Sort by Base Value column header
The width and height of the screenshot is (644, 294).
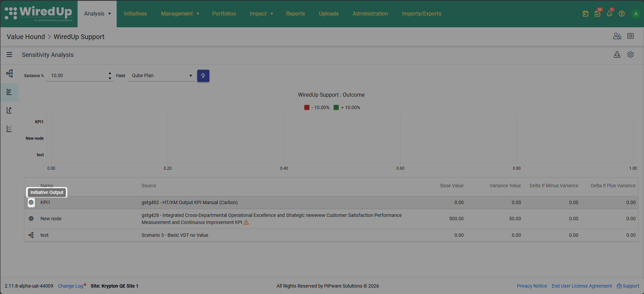(x=452, y=186)
